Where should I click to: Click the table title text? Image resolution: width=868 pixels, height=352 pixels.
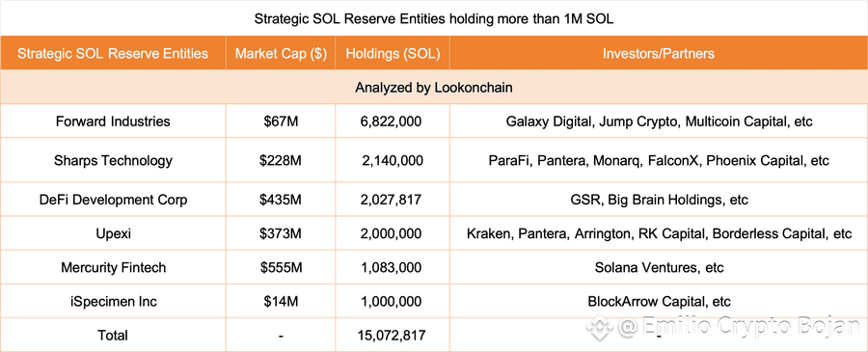point(434,19)
